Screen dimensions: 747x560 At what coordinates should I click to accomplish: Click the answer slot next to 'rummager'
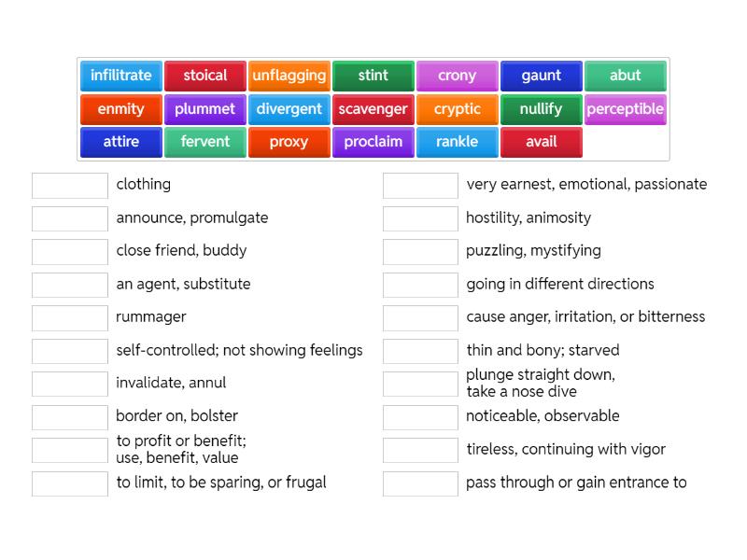click(70, 317)
